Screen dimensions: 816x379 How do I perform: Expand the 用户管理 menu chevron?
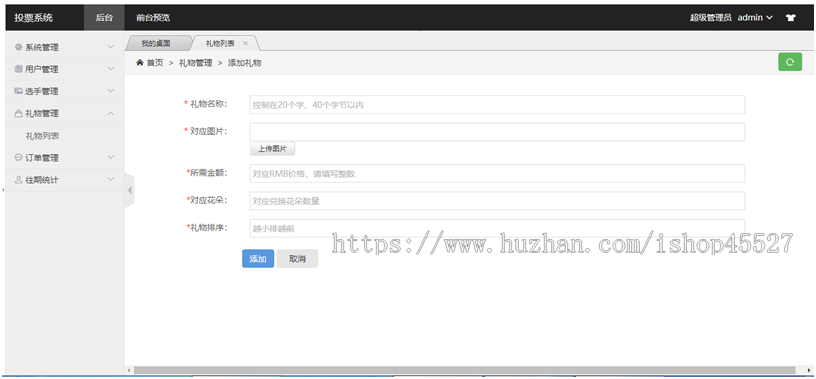pos(110,69)
